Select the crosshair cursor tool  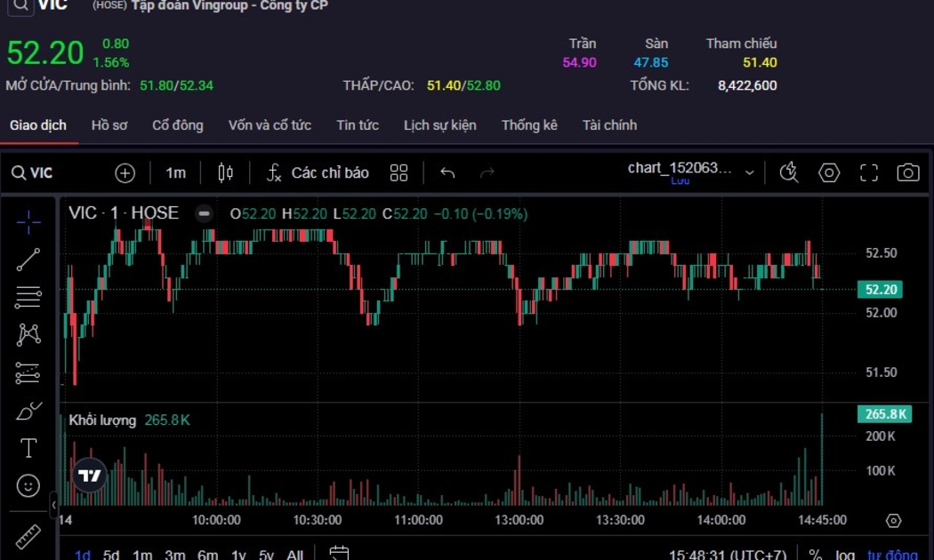click(x=28, y=222)
